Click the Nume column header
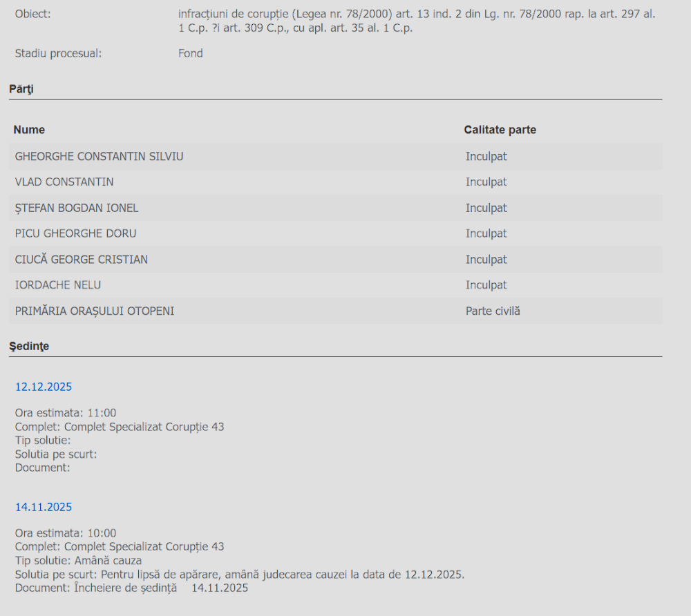Viewport: 691px width, 616px height. 29,130
